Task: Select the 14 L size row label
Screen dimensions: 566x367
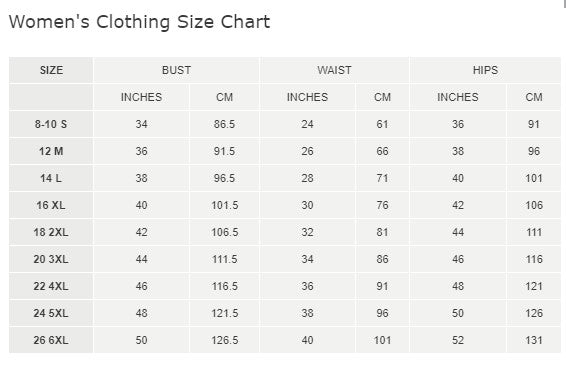Action: click(51, 178)
